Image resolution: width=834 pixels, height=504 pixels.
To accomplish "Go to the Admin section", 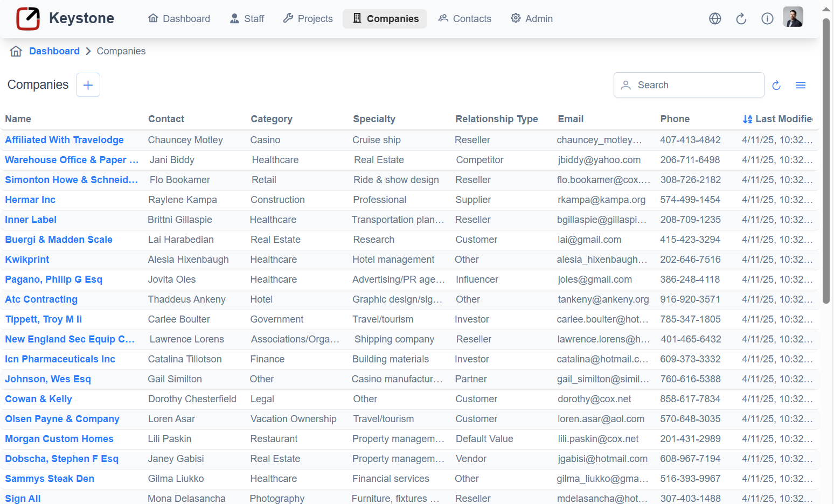I will click(x=532, y=19).
